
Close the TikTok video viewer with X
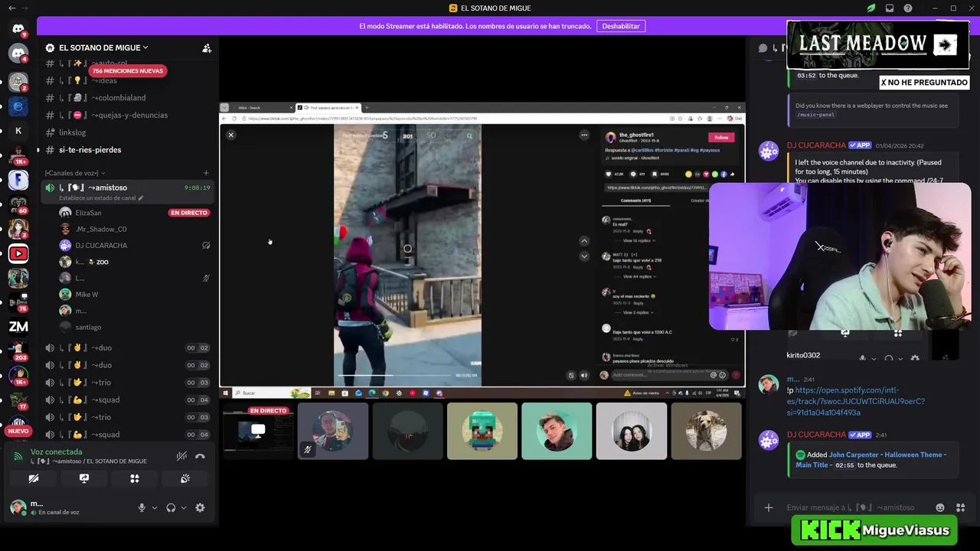tap(230, 135)
